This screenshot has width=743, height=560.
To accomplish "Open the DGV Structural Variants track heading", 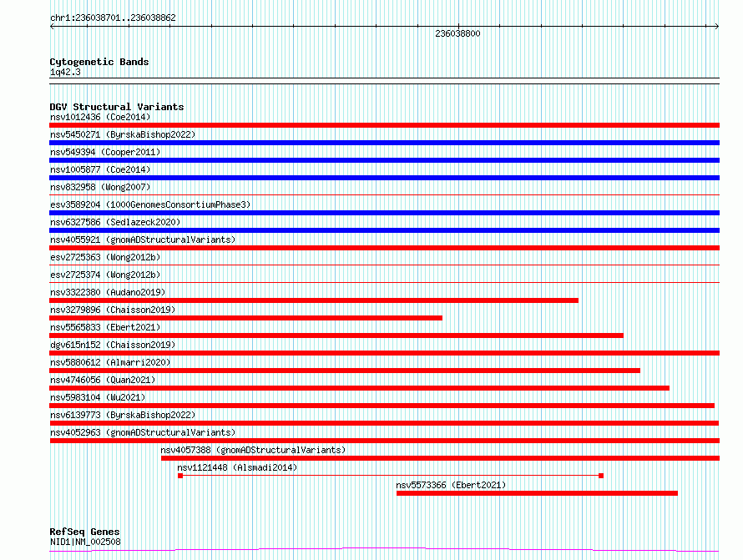I will coord(117,107).
